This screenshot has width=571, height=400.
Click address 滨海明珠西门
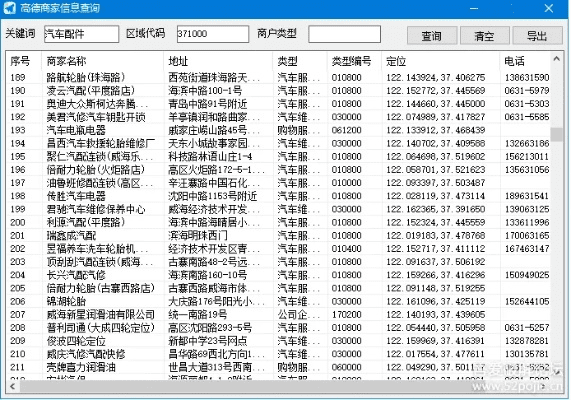198,235
